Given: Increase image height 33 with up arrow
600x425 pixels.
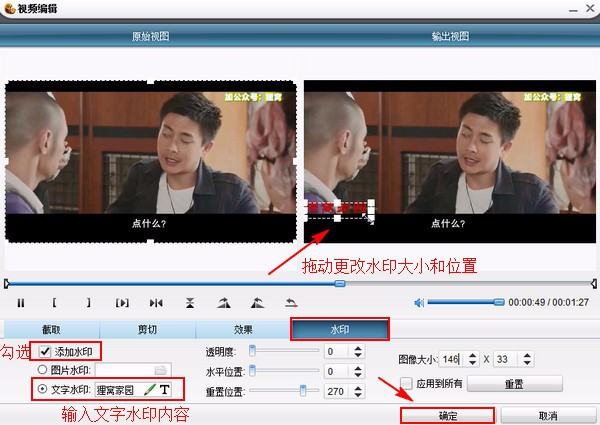Looking at the screenshot, I should coord(527,355).
